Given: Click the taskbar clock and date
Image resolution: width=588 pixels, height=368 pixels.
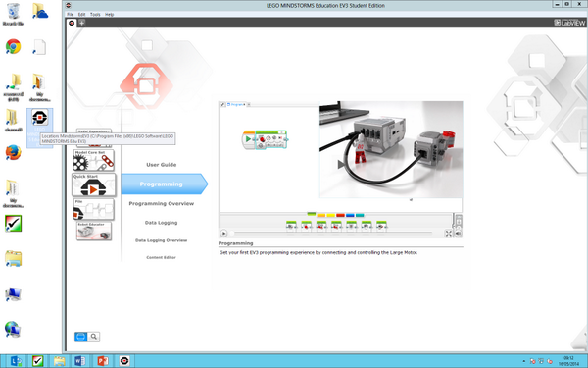Looking at the screenshot, I should tap(568, 361).
